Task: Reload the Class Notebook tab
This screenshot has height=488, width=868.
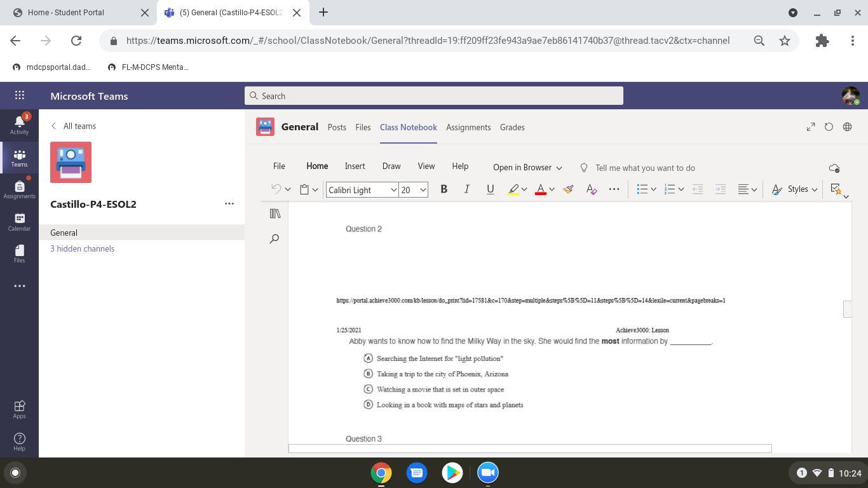Action: 829,127
